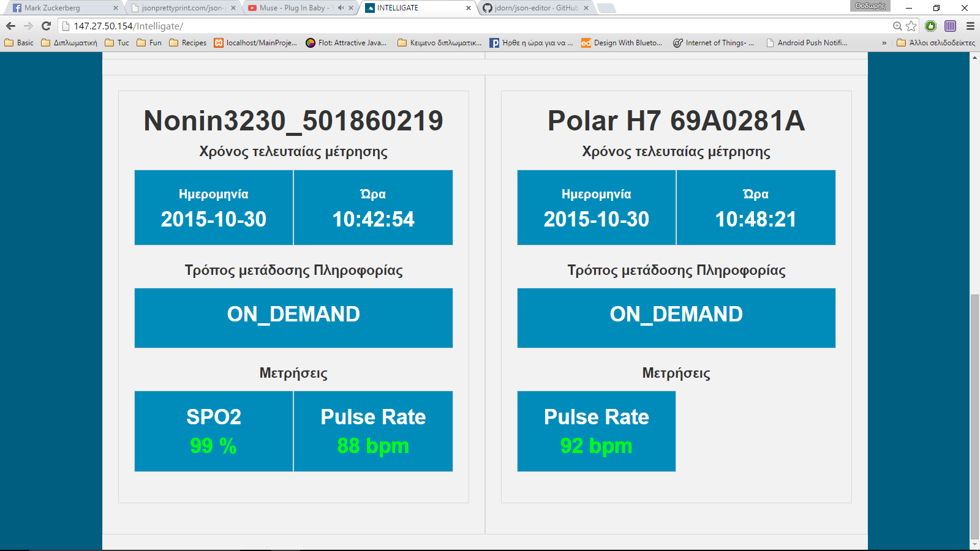Click the Nonin date tile 2015-10-30
Screen dimensions: 980x551
click(x=214, y=208)
